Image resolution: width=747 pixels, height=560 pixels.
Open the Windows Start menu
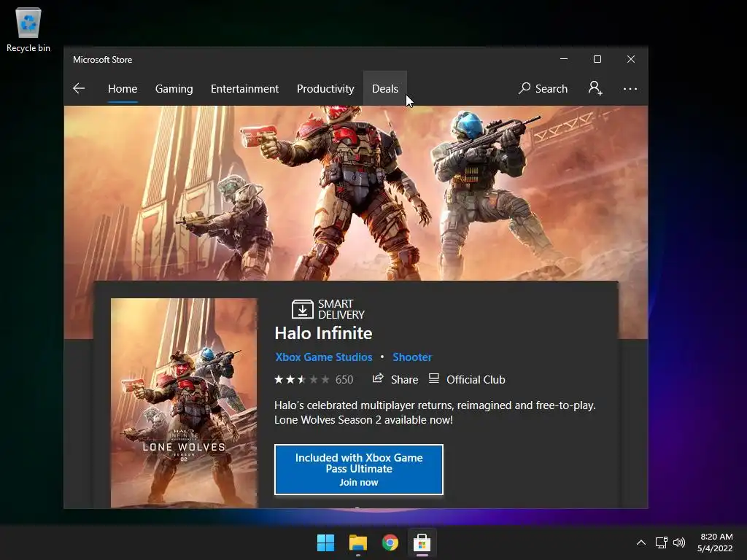tap(326, 542)
